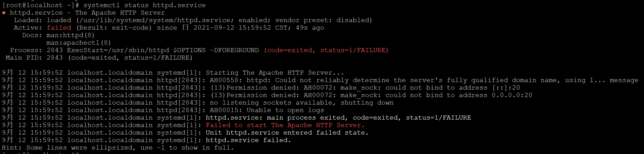
Task: Open the man:httpd(8) docs reference
Action: 70,35
